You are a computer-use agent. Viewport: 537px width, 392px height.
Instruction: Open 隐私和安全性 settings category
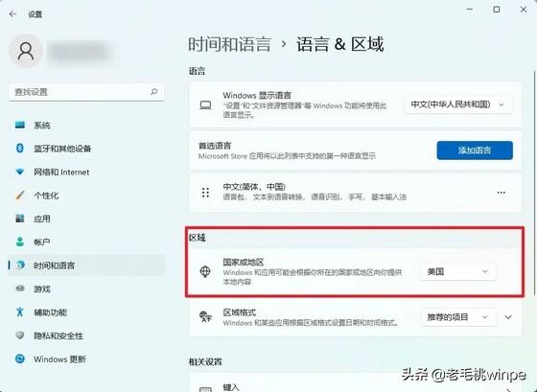tap(86, 335)
